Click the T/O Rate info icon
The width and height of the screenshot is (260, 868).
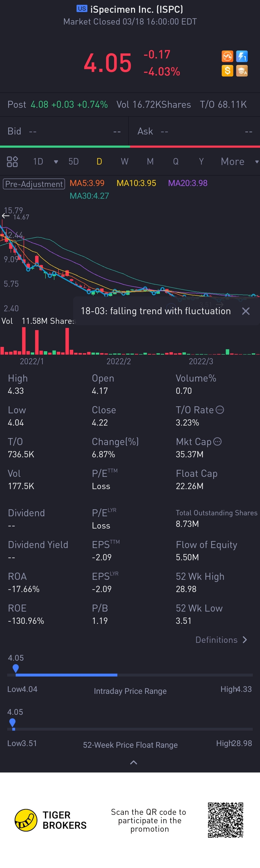coord(220,410)
